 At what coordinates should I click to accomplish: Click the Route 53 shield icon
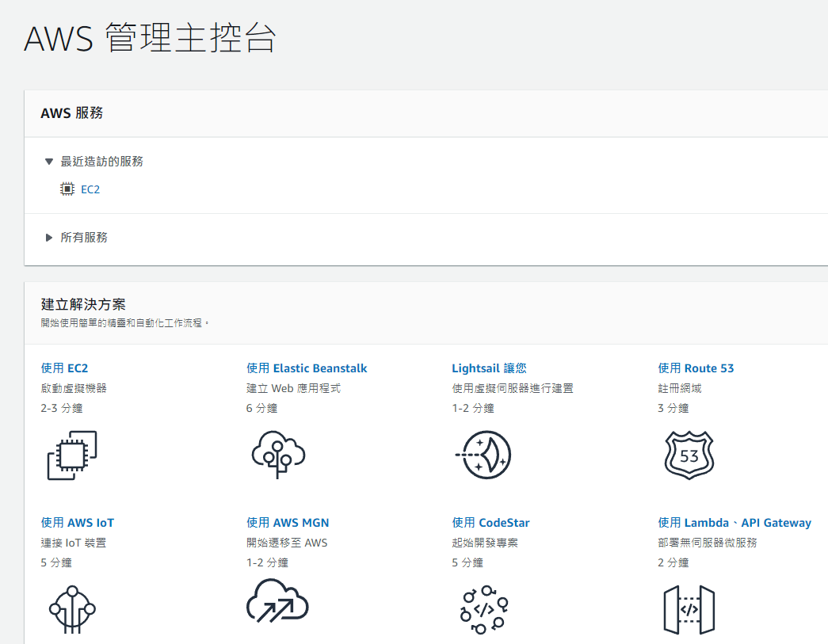689,455
